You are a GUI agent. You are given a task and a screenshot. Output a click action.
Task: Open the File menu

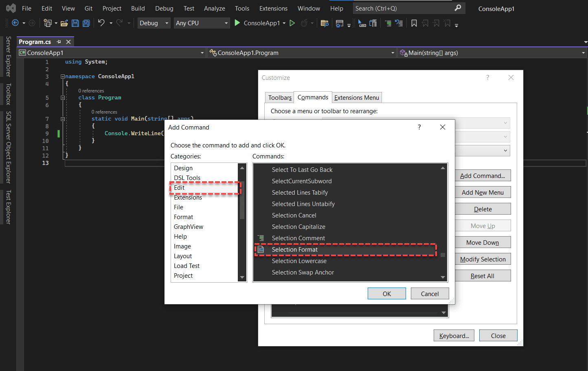click(x=26, y=8)
